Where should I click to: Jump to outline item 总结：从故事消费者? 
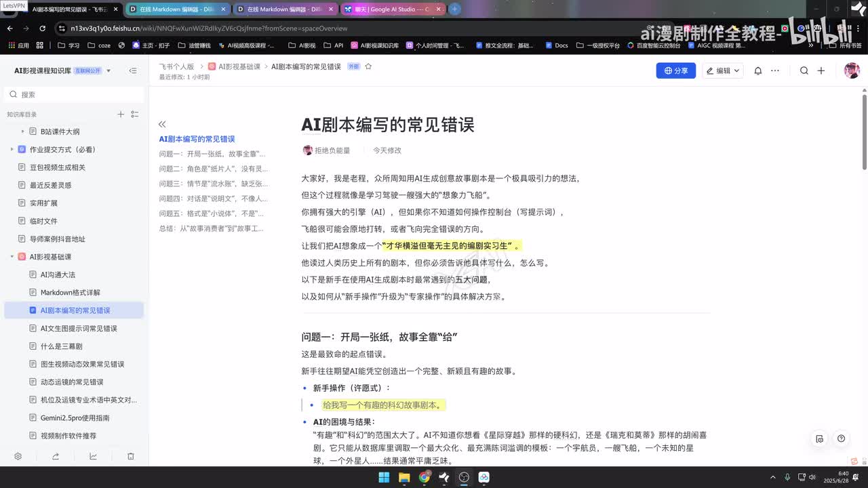(x=212, y=228)
